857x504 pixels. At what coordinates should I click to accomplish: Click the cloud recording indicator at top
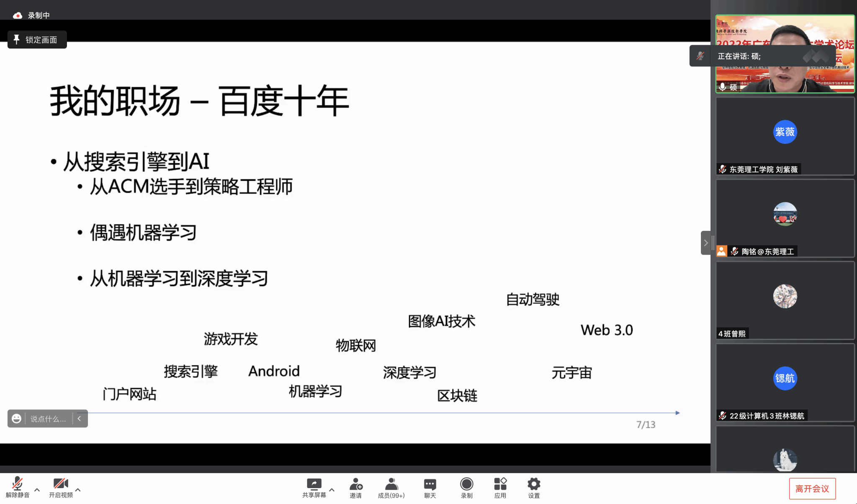(x=18, y=15)
